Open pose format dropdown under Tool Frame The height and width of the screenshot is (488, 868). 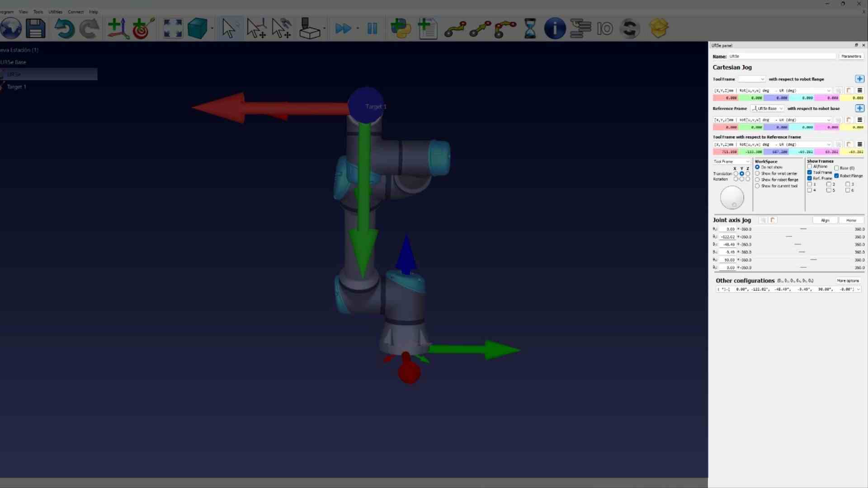click(x=772, y=90)
